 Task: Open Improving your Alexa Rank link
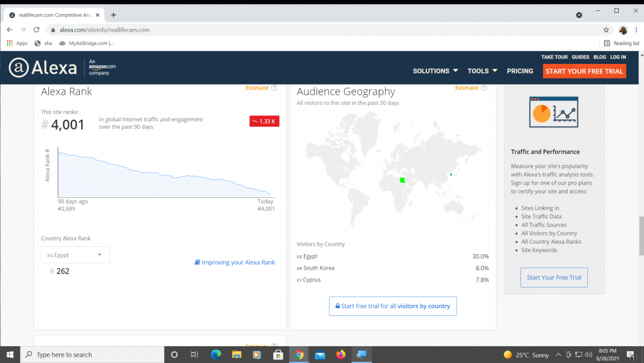235,262
